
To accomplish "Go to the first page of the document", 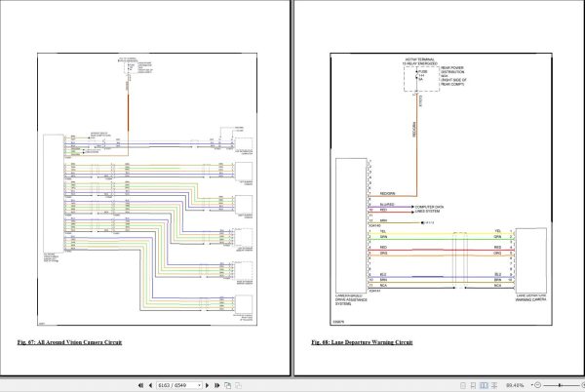I will pos(140,385).
